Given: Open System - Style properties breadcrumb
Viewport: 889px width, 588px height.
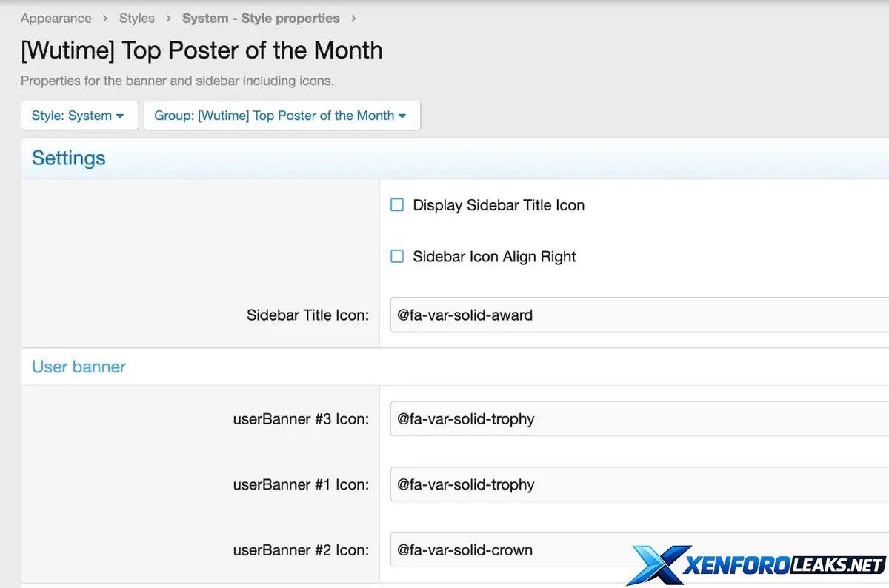Looking at the screenshot, I should (x=261, y=19).
